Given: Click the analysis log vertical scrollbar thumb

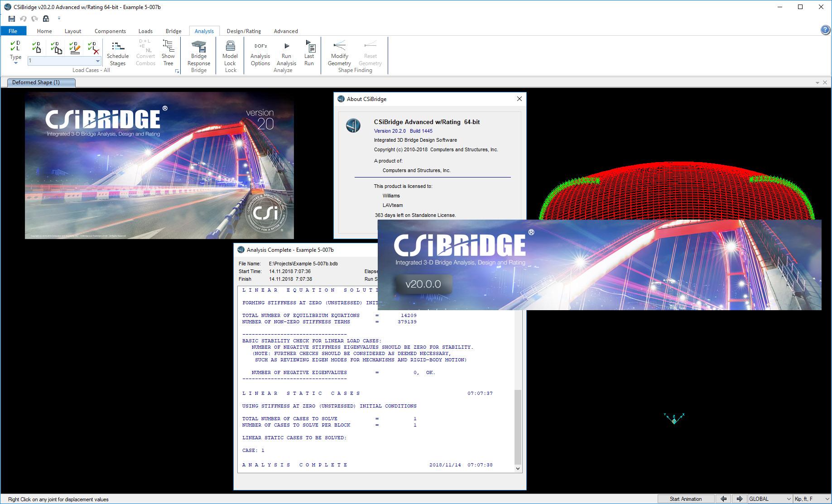Looking at the screenshot, I should pos(518,426).
